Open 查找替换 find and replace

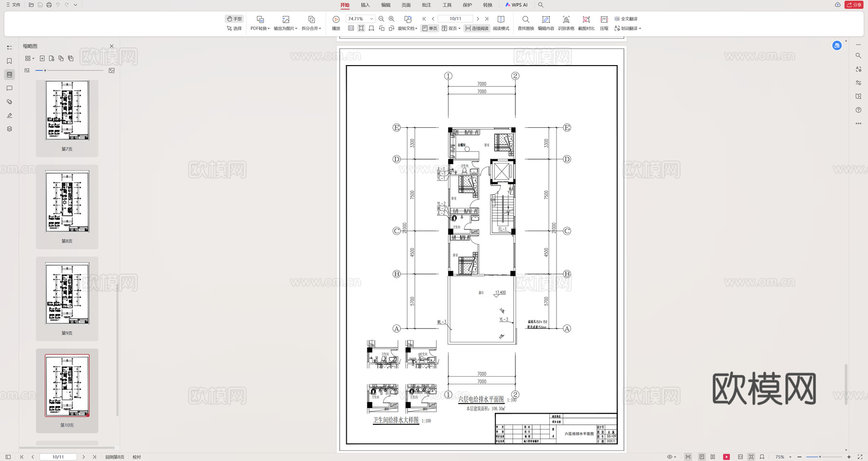pos(526,23)
